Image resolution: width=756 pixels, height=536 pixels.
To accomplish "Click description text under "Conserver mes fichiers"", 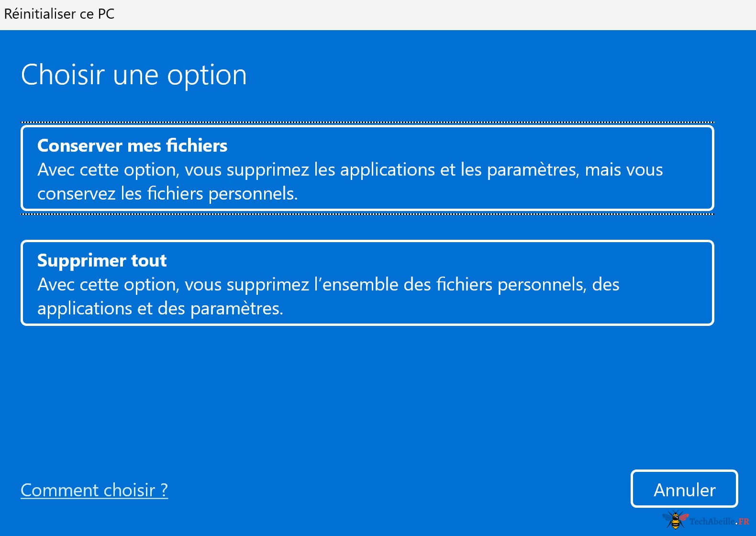I will pyautogui.click(x=350, y=170).
